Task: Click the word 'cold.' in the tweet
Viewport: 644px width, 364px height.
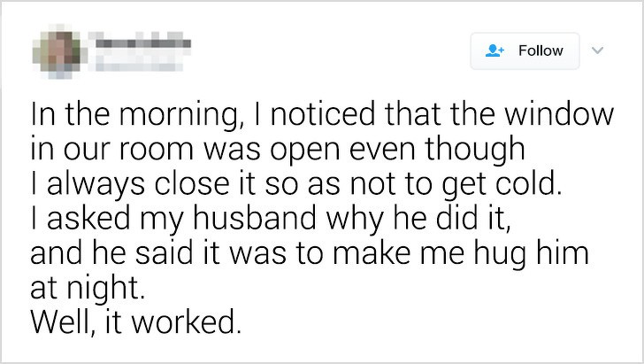Action: (x=529, y=182)
